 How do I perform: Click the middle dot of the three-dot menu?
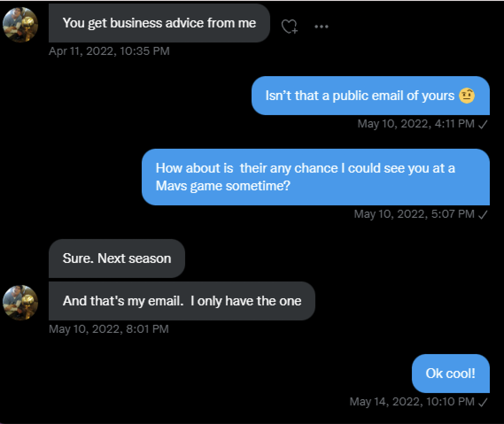321,27
